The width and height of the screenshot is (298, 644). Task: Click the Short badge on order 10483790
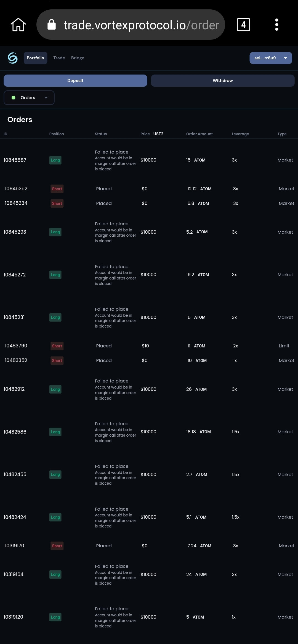pos(57,346)
